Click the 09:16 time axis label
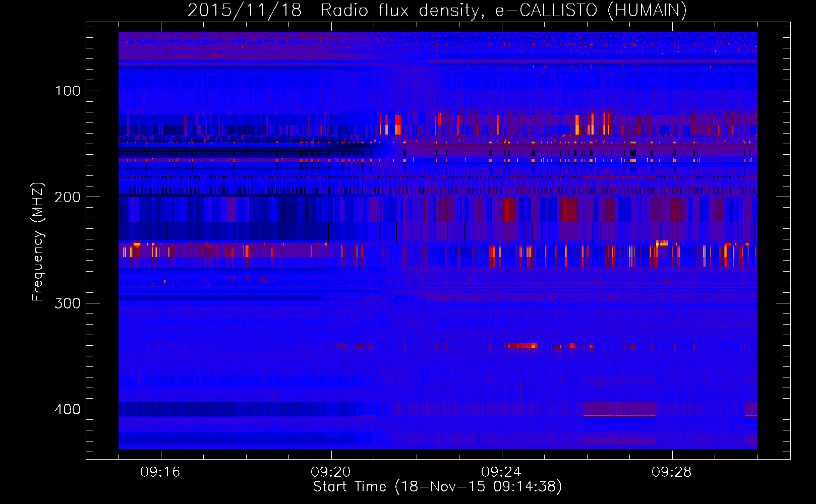The width and height of the screenshot is (816, 504). tap(160, 472)
